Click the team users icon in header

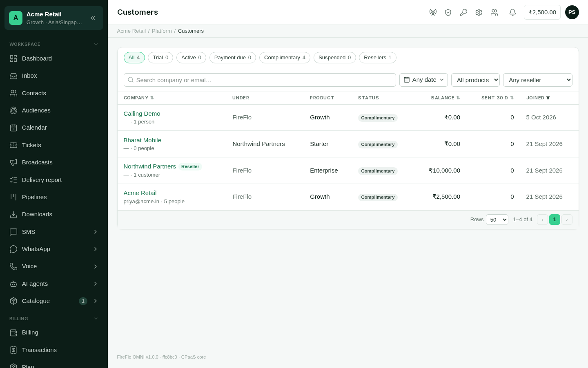tap(494, 12)
